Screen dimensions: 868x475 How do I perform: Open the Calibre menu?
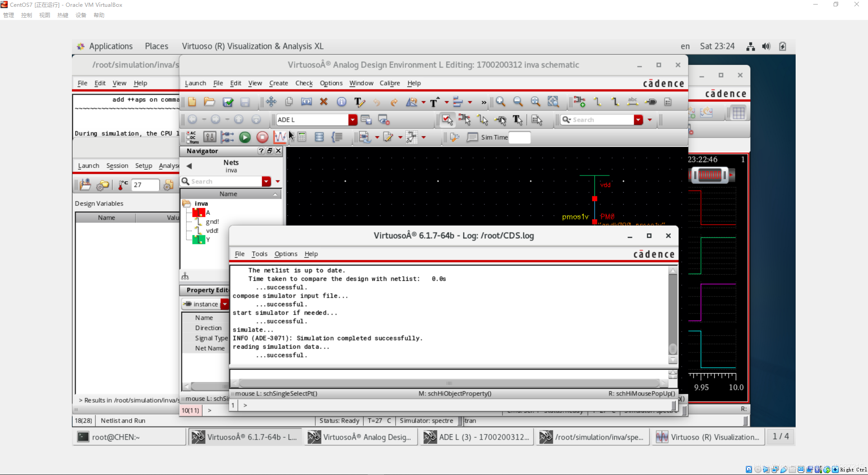click(x=389, y=83)
